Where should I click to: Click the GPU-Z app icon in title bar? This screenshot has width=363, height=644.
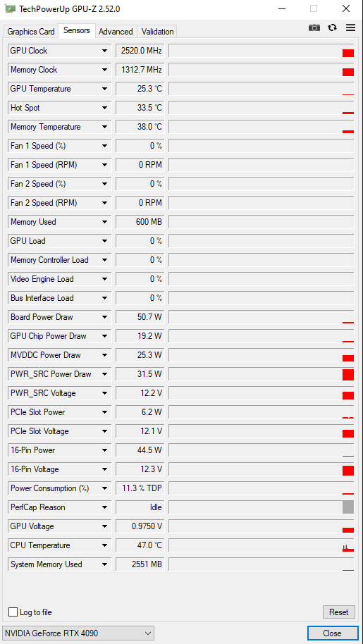(11, 8)
